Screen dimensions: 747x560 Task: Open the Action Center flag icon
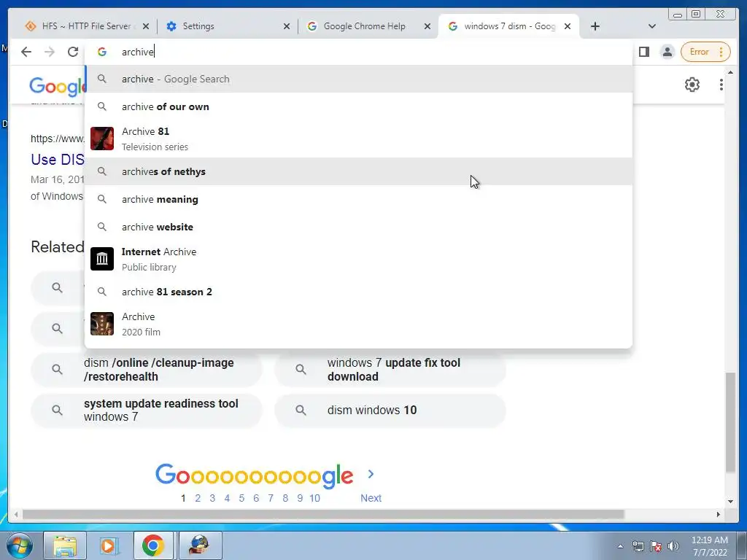click(x=656, y=546)
